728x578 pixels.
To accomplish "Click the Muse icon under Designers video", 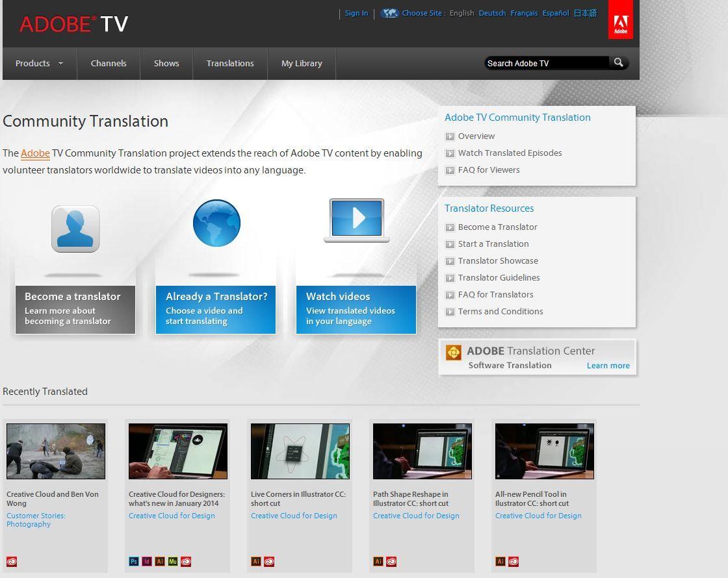I will click(x=173, y=562).
